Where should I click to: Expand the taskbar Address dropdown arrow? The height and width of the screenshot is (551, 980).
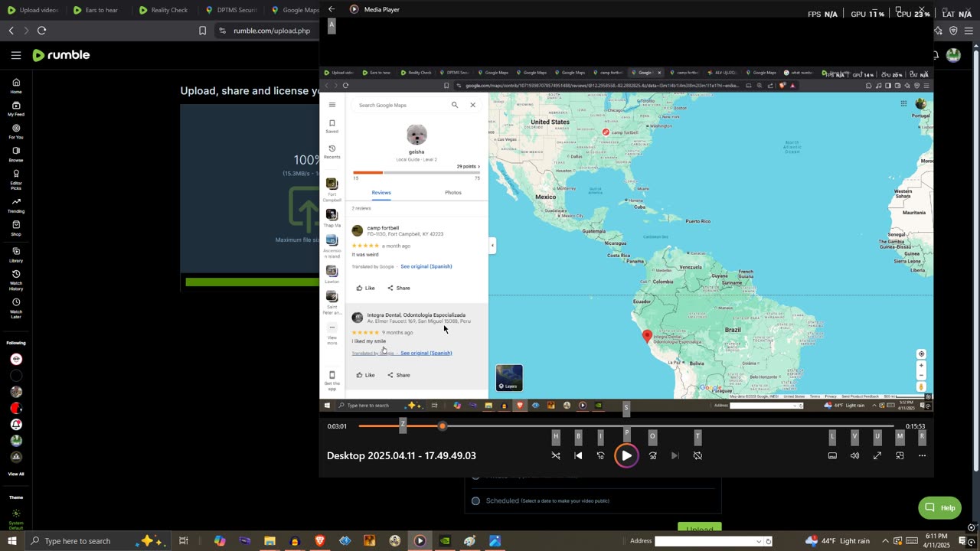(x=759, y=541)
